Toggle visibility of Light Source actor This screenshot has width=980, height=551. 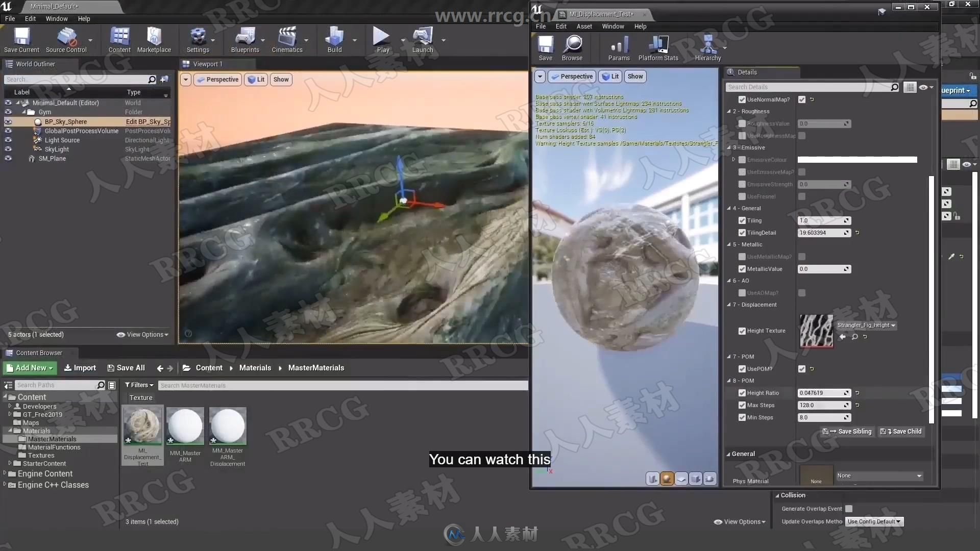(x=8, y=140)
